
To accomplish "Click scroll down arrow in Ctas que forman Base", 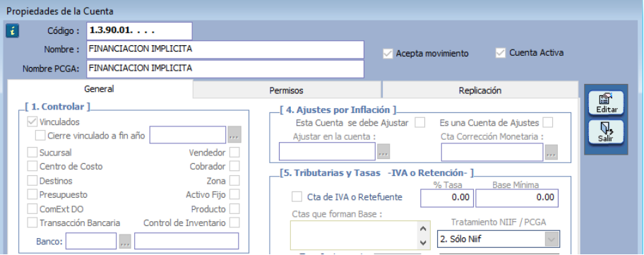I will coord(424,243).
